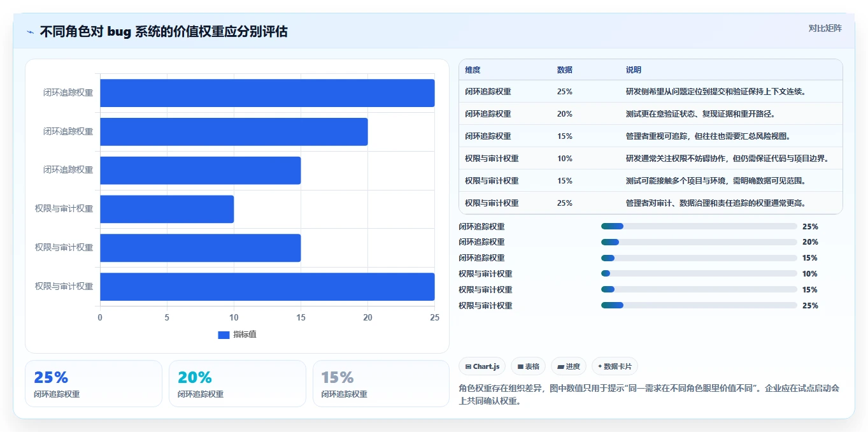The width and height of the screenshot is (868, 432).
Task: Click the chart bar with value 20
Action: (x=234, y=132)
